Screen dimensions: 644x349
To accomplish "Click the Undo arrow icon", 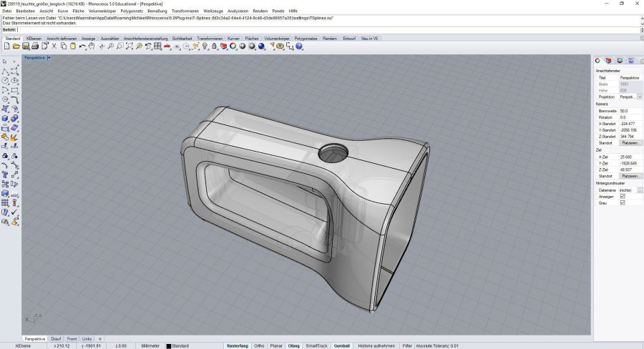I will click(83, 46).
